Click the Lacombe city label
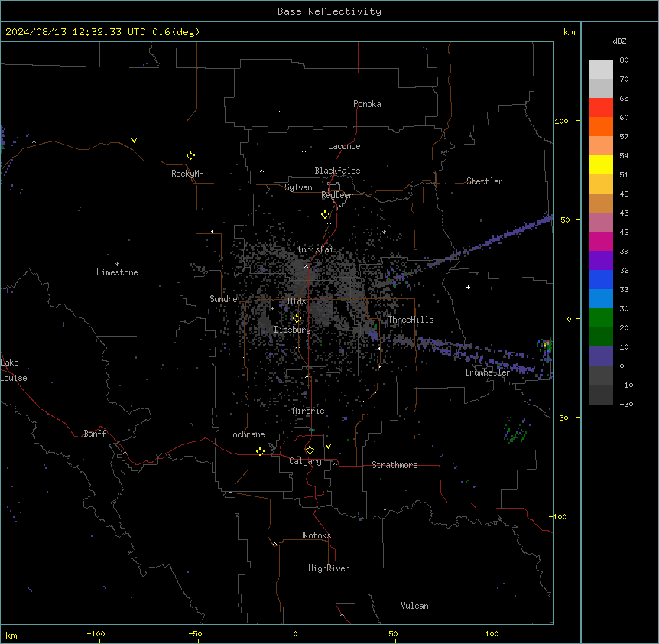Viewport: 659px width, 644px height. coord(344,146)
